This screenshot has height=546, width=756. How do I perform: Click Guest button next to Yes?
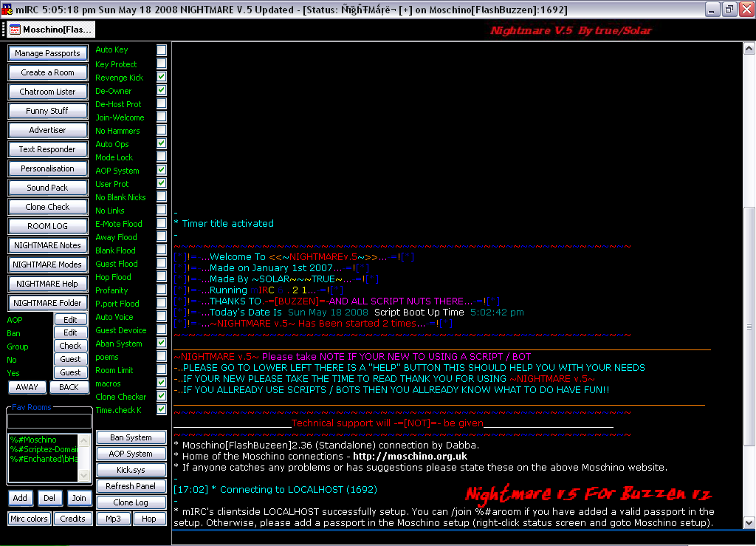click(x=70, y=372)
